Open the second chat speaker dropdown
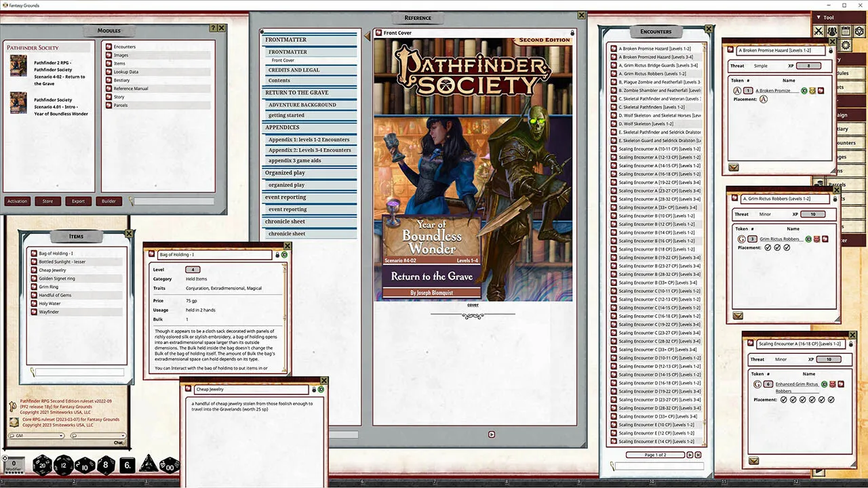This screenshot has height=488, width=868. 98,436
